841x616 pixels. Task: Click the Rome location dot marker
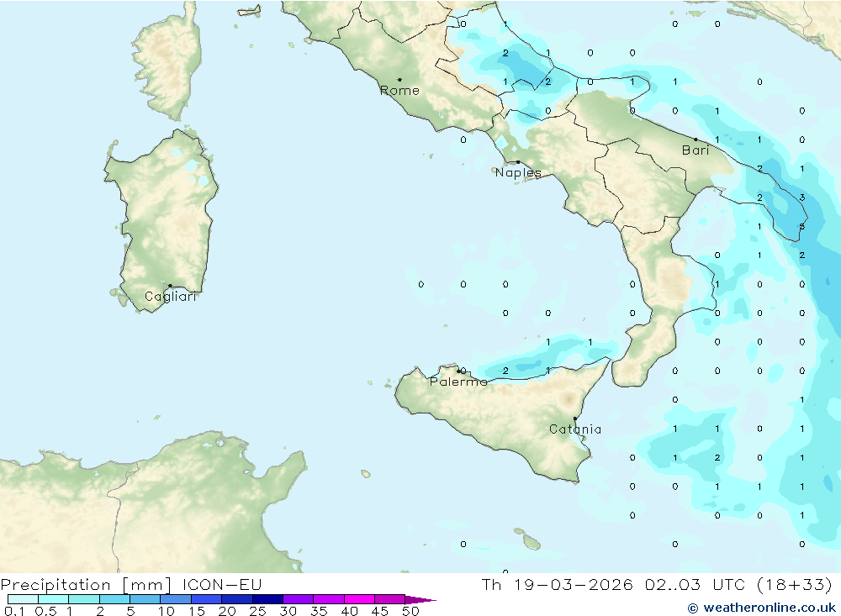click(x=399, y=80)
